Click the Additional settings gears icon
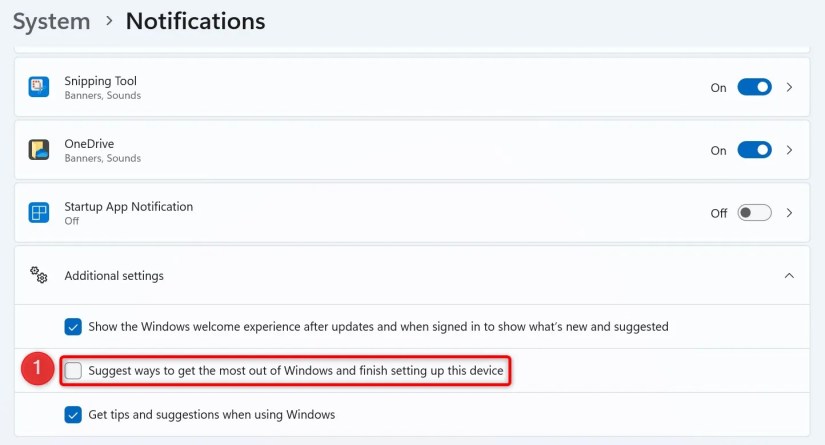The height and width of the screenshot is (445, 825). click(39, 275)
